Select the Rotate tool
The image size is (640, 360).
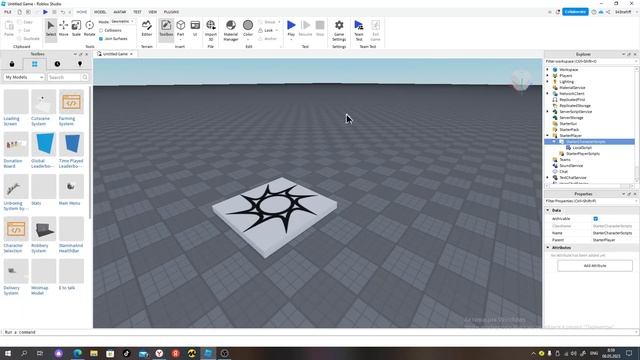89,29
